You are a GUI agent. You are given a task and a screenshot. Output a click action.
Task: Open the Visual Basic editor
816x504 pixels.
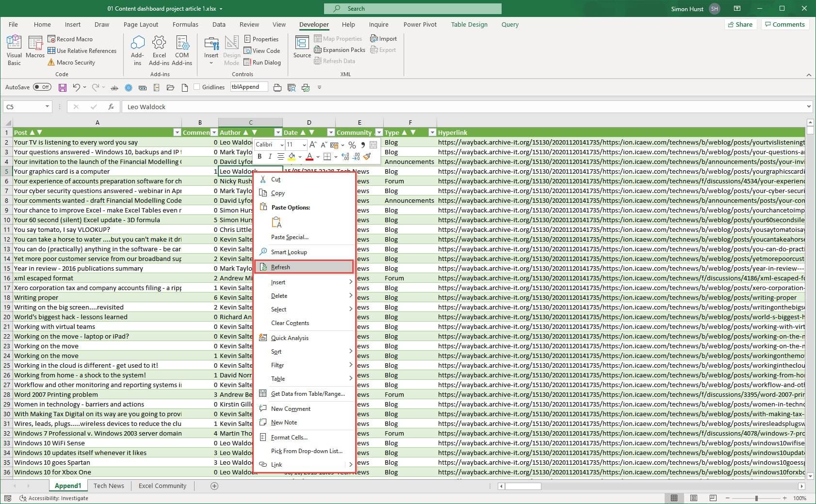(x=14, y=49)
